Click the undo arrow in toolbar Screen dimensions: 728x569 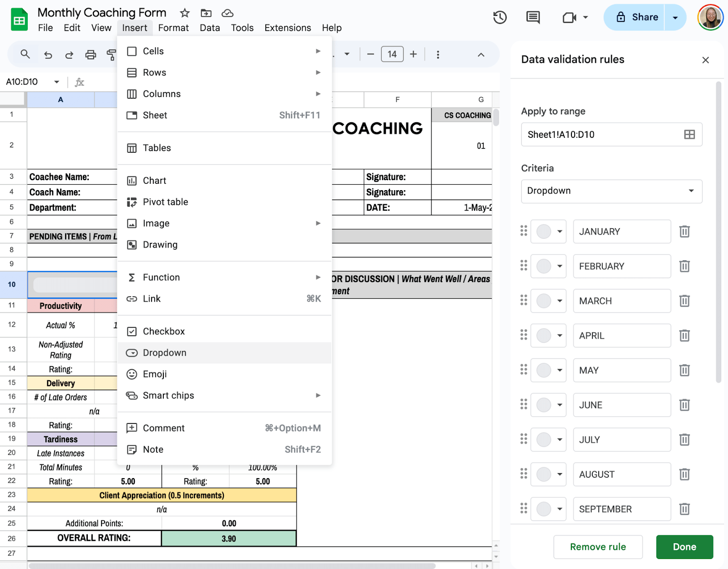[x=48, y=55]
